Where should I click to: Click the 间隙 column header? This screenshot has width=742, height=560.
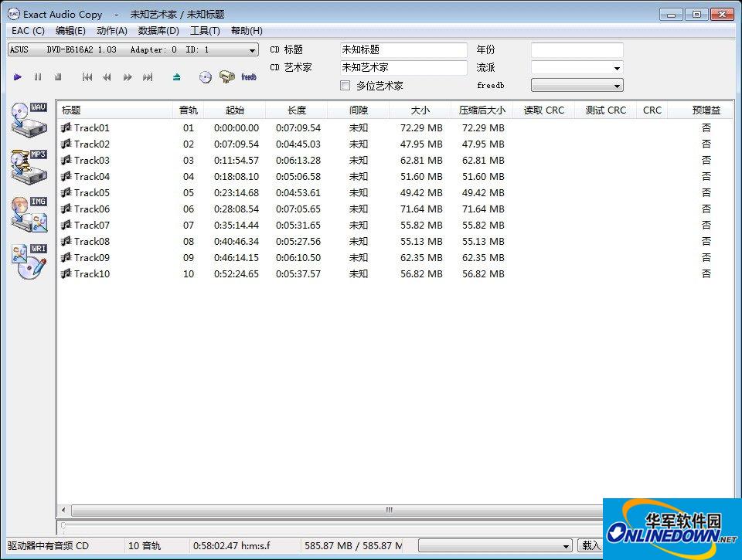358,110
